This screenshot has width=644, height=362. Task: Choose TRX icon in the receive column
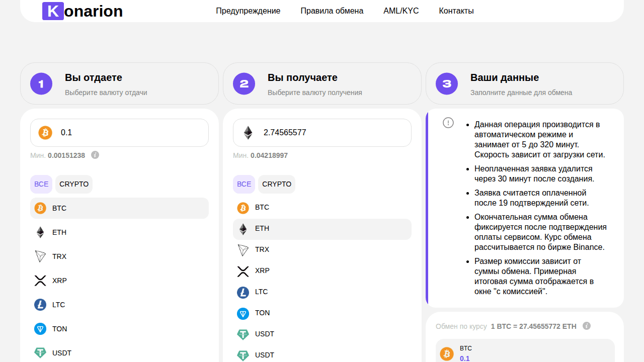[243, 249]
